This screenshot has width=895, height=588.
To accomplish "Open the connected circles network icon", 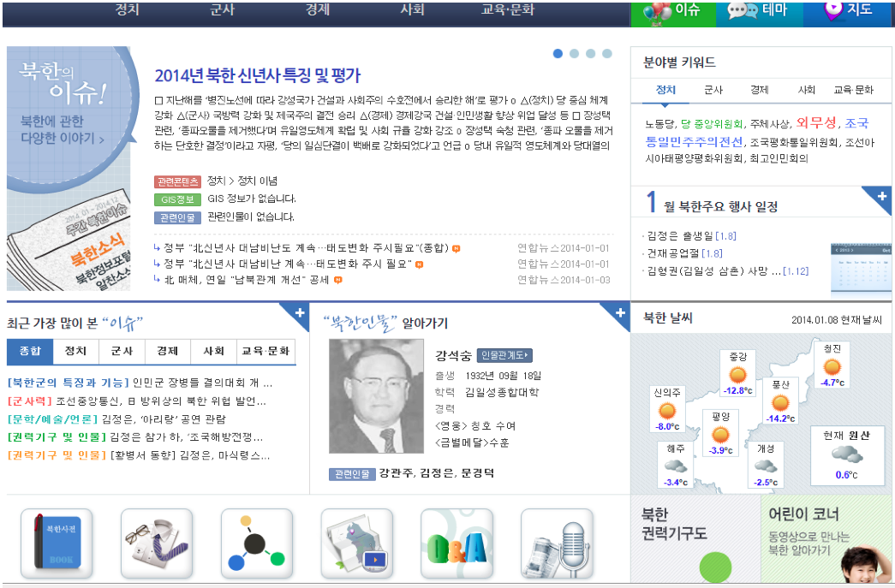I will point(256,543).
